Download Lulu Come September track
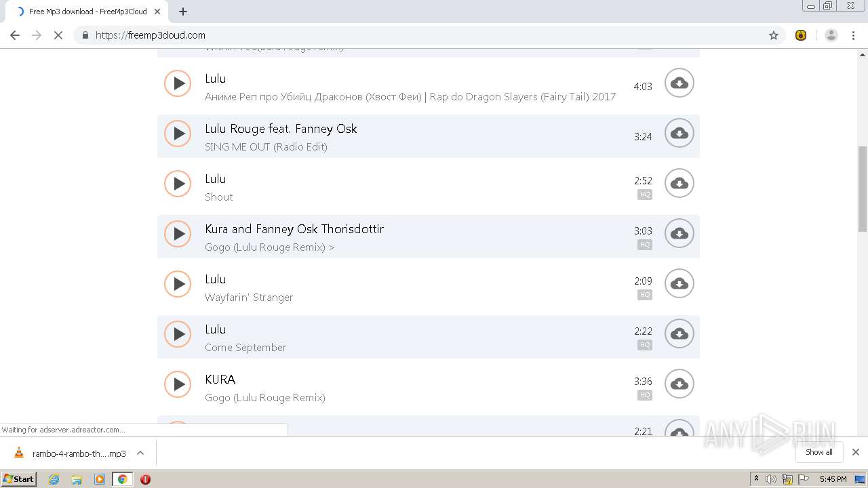The height and width of the screenshot is (488, 868). coord(679,334)
